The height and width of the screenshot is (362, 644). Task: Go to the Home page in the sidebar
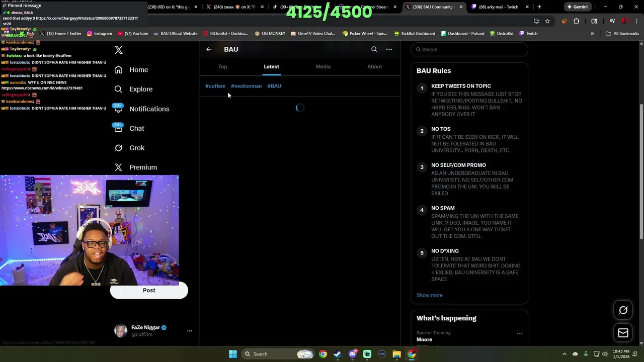coord(131,70)
